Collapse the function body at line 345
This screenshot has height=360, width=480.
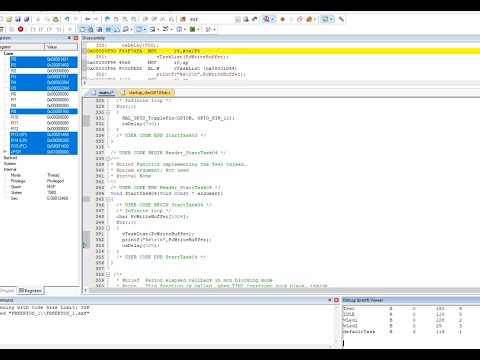[x=108, y=199]
